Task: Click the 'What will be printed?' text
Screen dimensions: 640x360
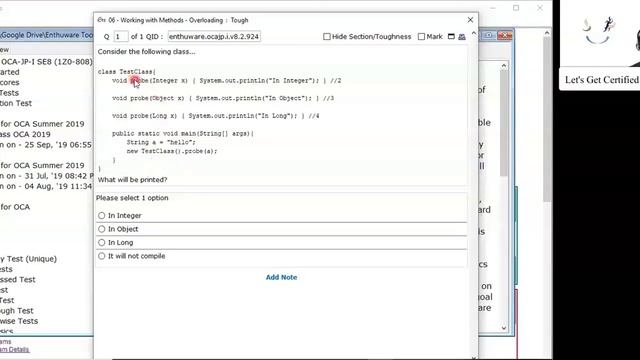Action: pos(132,180)
